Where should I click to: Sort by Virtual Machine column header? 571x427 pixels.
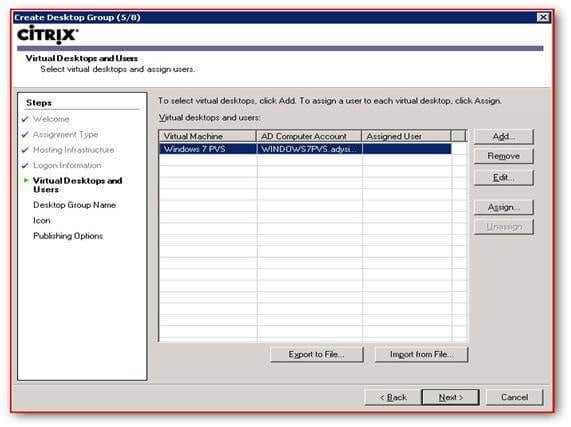click(x=208, y=136)
